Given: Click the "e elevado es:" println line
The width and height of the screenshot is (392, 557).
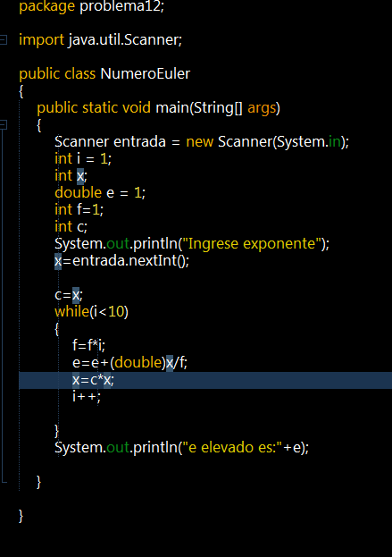Looking at the screenshot, I should [182, 448].
